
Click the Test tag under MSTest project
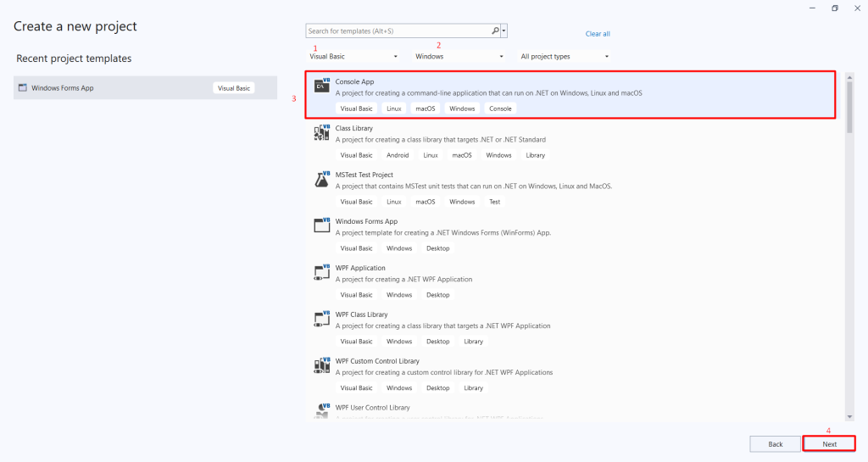click(494, 202)
